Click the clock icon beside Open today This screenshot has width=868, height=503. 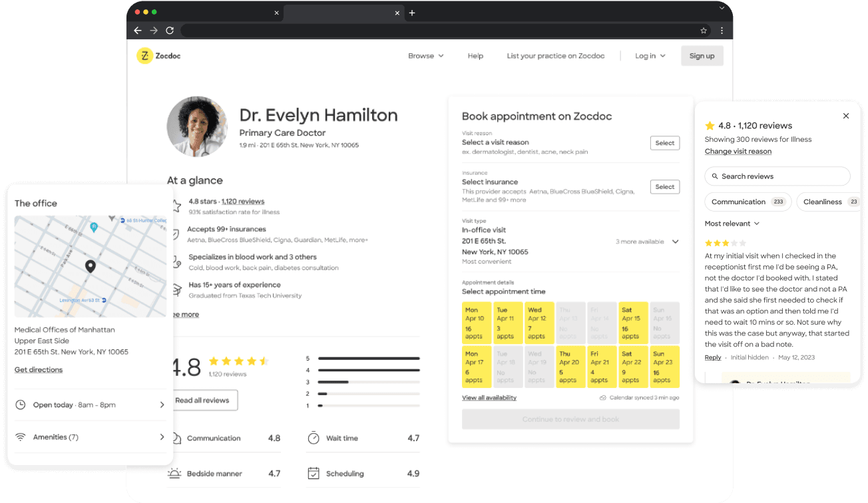(21, 405)
